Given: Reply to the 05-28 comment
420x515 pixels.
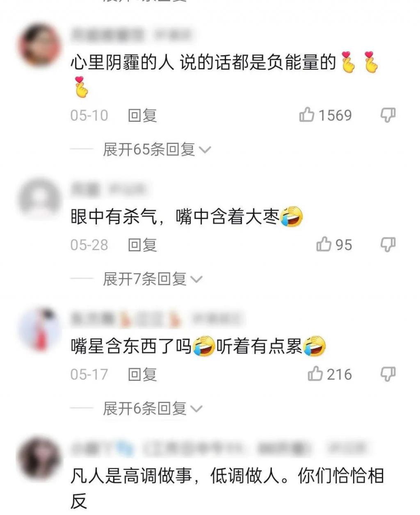Looking at the screenshot, I should tap(142, 245).
